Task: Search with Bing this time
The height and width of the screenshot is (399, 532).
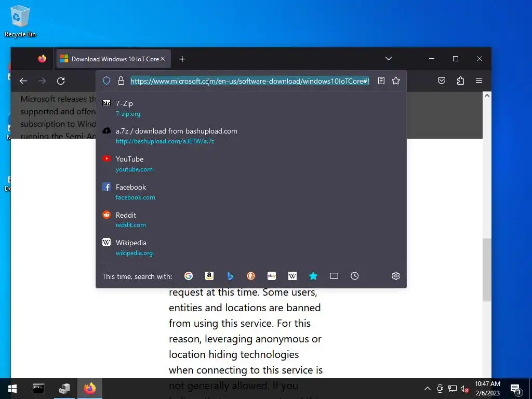Action: pos(230,276)
